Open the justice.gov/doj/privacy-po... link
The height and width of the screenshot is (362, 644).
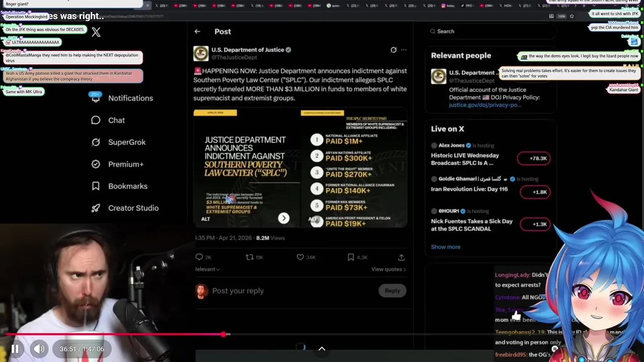[485, 105]
